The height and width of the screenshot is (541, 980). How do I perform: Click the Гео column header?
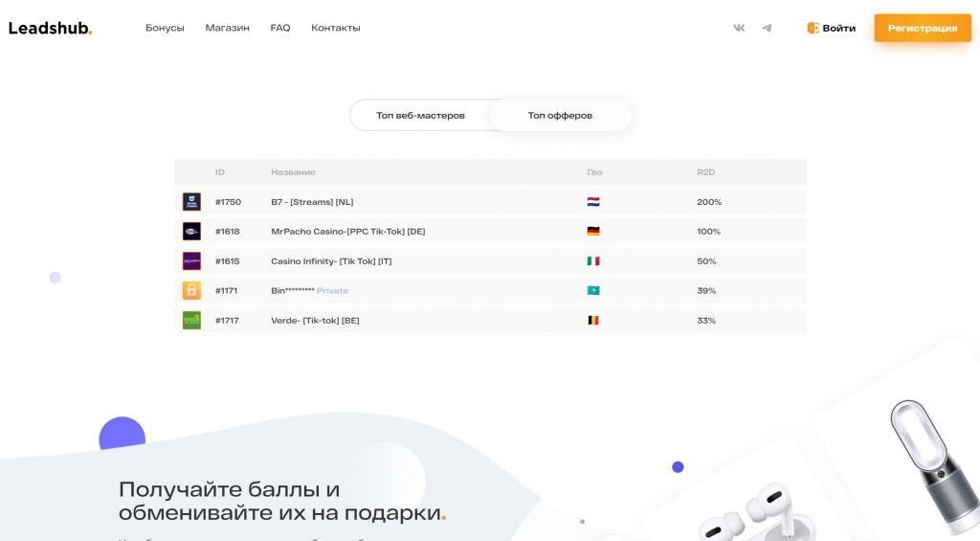tap(594, 172)
